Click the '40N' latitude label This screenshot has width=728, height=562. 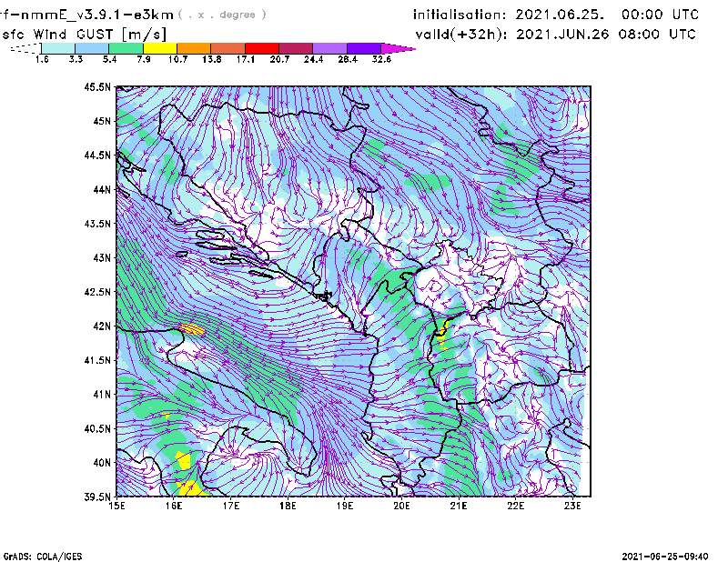pos(102,463)
